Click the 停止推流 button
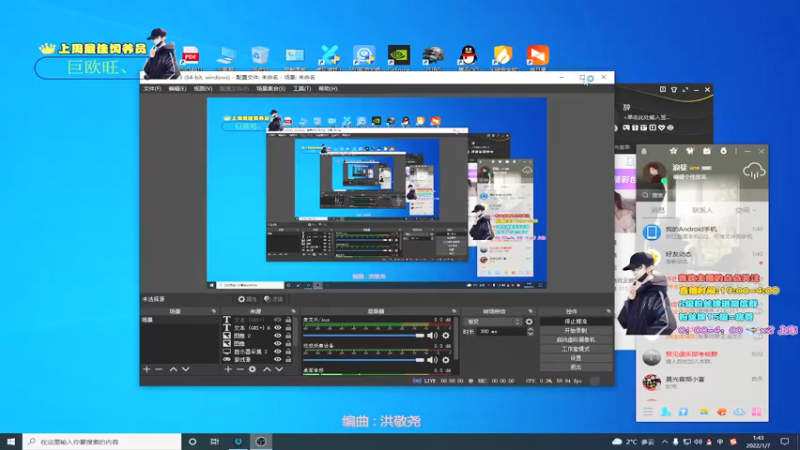This screenshot has width=800, height=450. point(576,321)
